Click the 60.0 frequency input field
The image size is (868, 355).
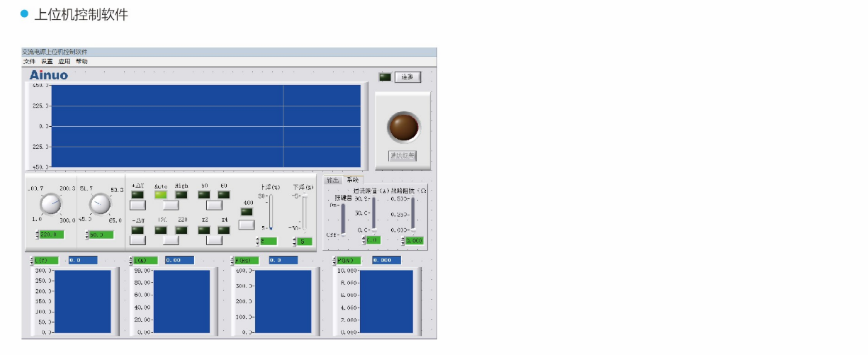(101, 235)
